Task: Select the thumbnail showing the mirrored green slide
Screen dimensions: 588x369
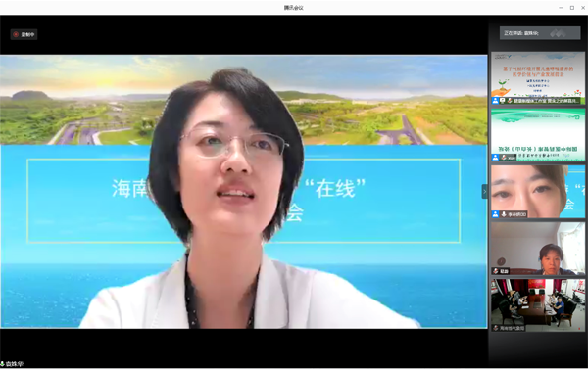Action: (x=538, y=135)
